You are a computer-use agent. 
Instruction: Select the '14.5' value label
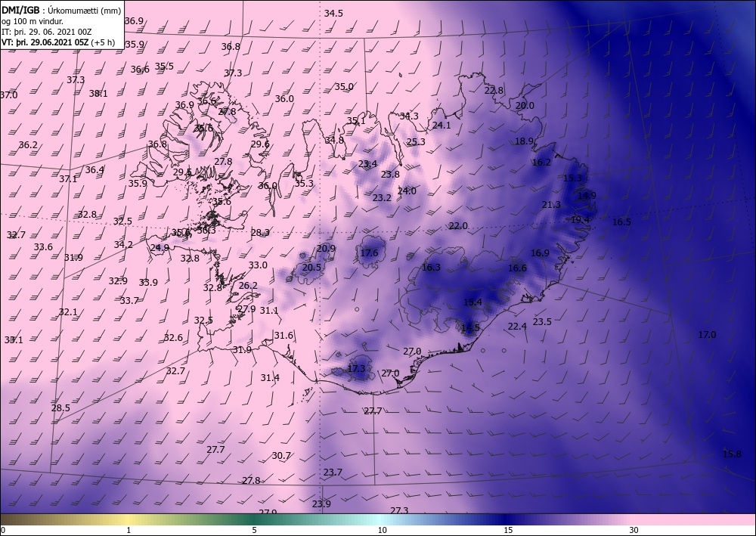pyautogui.click(x=470, y=328)
